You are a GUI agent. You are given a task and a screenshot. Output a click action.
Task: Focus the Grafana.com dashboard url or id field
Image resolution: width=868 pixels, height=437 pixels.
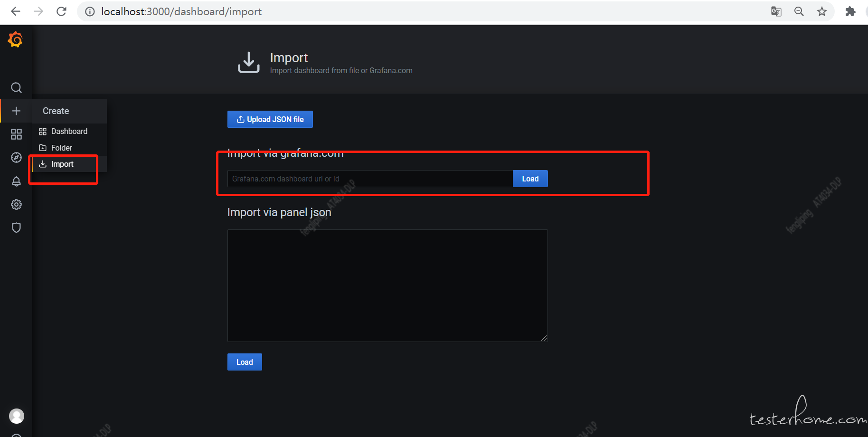pos(370,179)
